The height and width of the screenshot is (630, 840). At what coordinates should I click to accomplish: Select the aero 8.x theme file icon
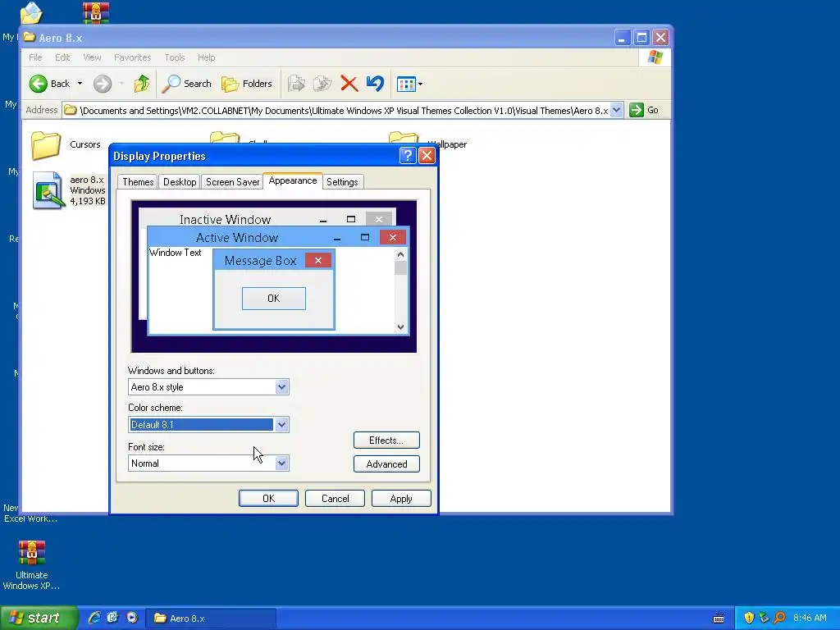(x=48, y=190)
